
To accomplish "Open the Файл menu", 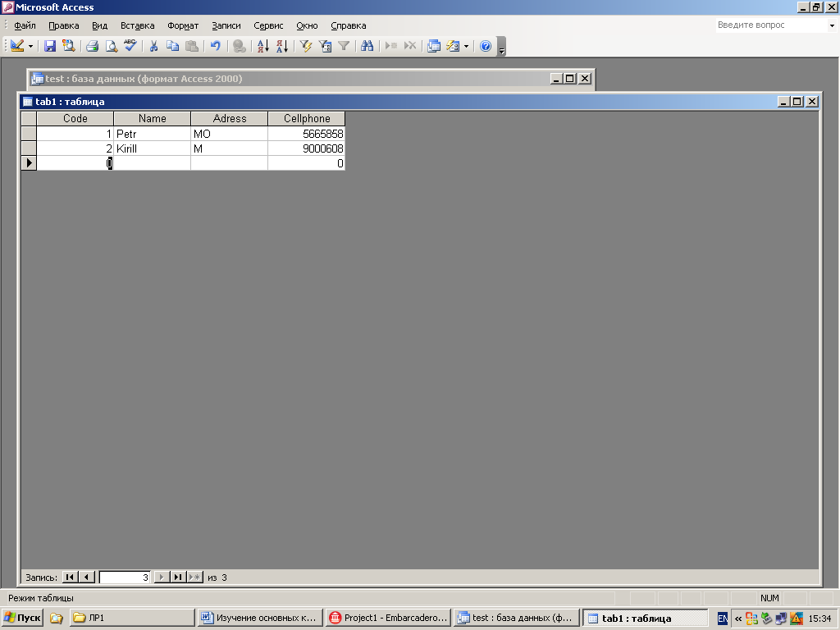I will [x=25, y=25].
